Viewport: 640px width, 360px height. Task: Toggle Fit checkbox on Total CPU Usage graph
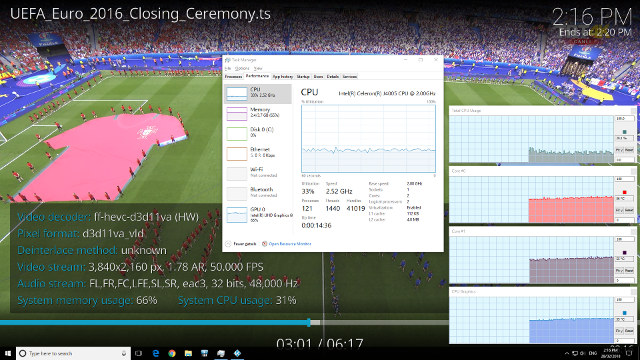(x=619, y=150)
